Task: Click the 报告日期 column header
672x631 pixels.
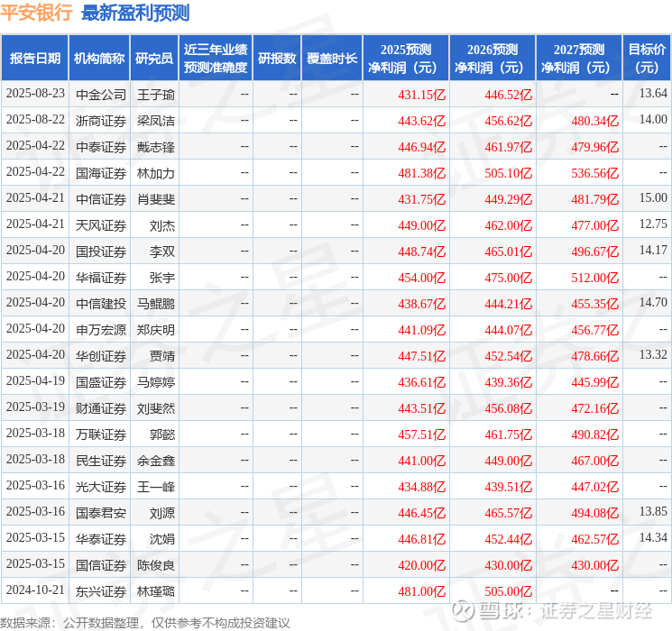Action: 34,59
